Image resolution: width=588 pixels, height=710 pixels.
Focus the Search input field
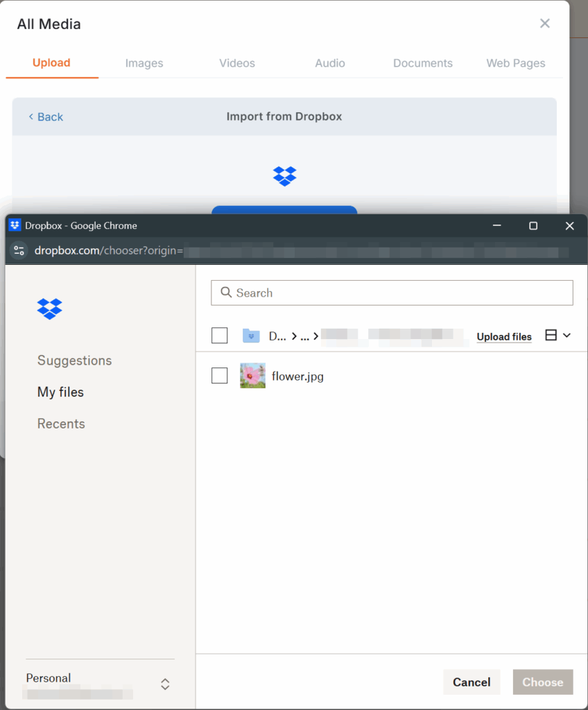coord(402,293)
